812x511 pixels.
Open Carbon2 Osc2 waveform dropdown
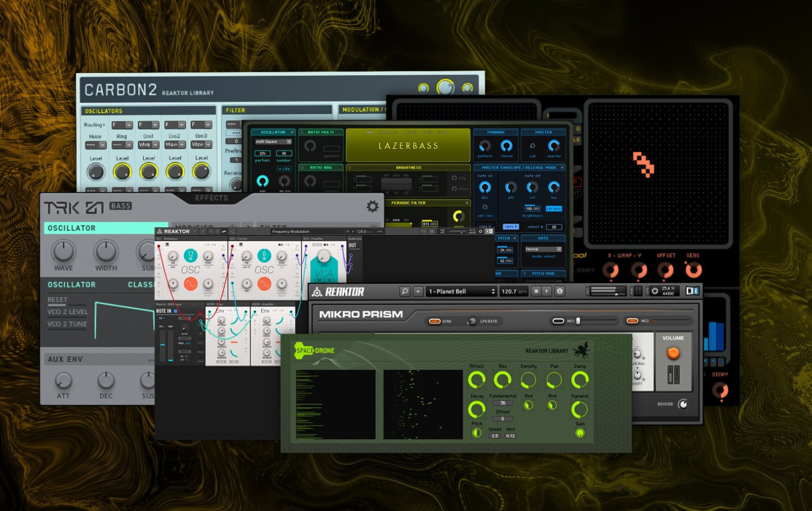point(174,145)
